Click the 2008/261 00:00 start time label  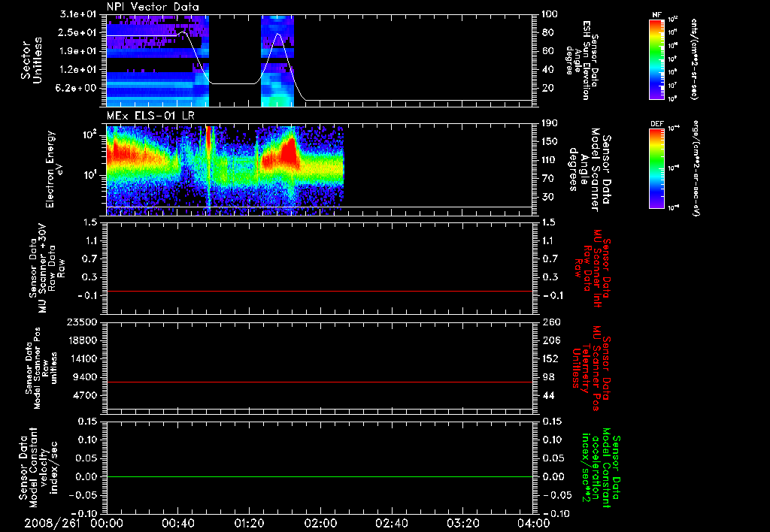pyautogui.click(x=74, y=524)
